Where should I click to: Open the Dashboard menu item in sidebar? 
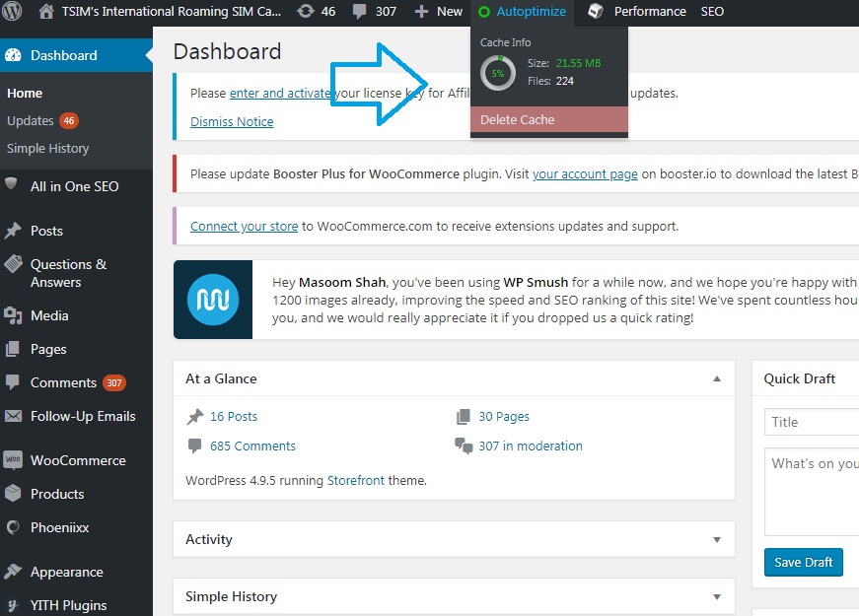[76, 55]
